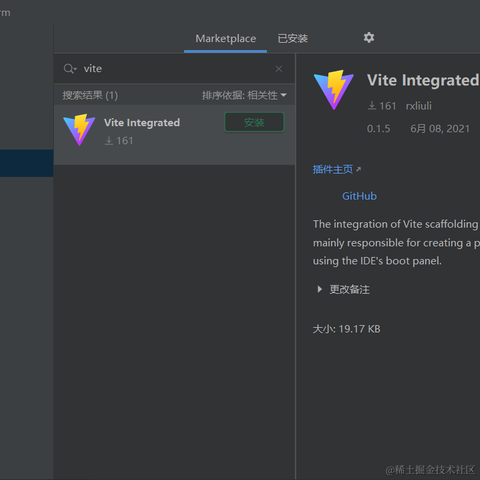Click the rxliuli author name
Screen dimensions: 480x480
419,106
